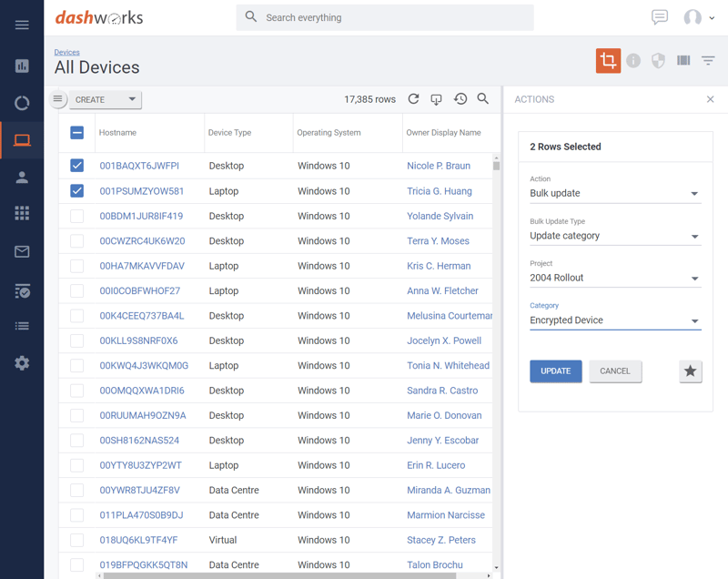Open the task checklist icon in sidebar
The height and width of the screenshot is (579, 728).
22,290
